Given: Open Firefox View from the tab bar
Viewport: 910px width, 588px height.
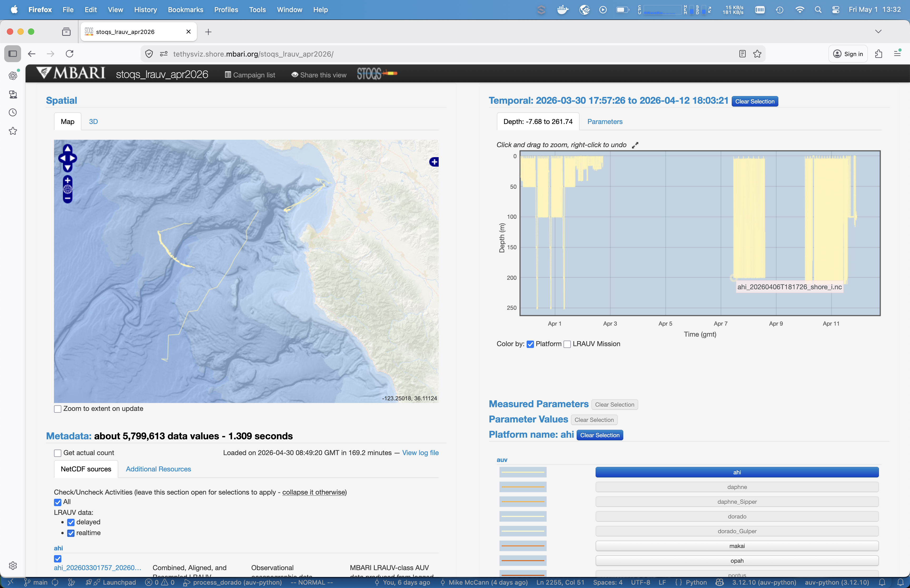Looking at the screenshot, I should [x=66, y=32].
